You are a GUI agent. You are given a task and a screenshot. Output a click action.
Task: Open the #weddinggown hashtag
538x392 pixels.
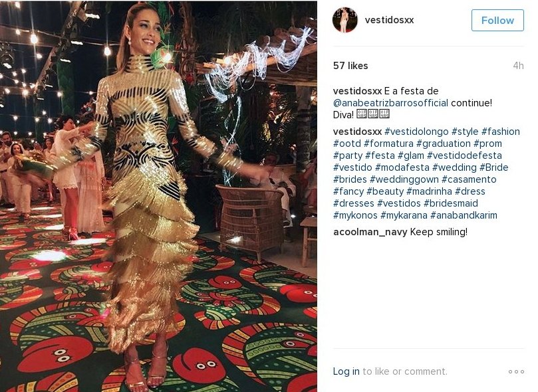404,179
